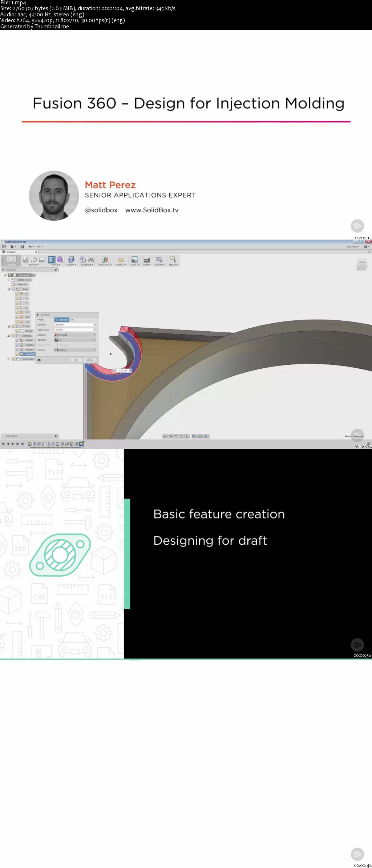Viewport: 372px width, 868px height.
Task: Click the Joint icon in Assemble
Action: pos(91,259)
